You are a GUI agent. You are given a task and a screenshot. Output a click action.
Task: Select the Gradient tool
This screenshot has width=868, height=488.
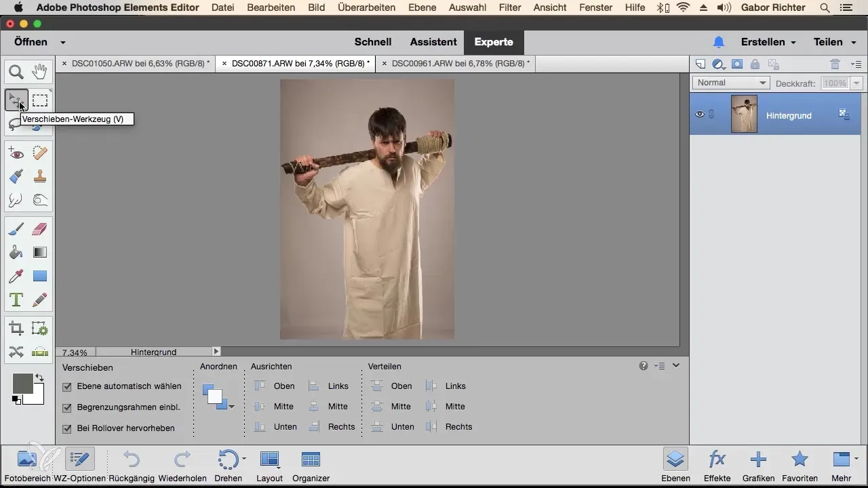click(x=40, y=252)
